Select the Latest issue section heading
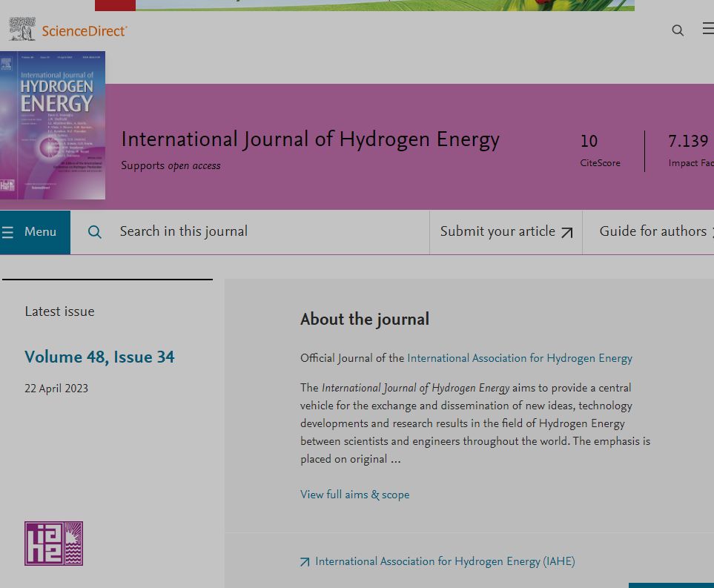 coord(59,311)
